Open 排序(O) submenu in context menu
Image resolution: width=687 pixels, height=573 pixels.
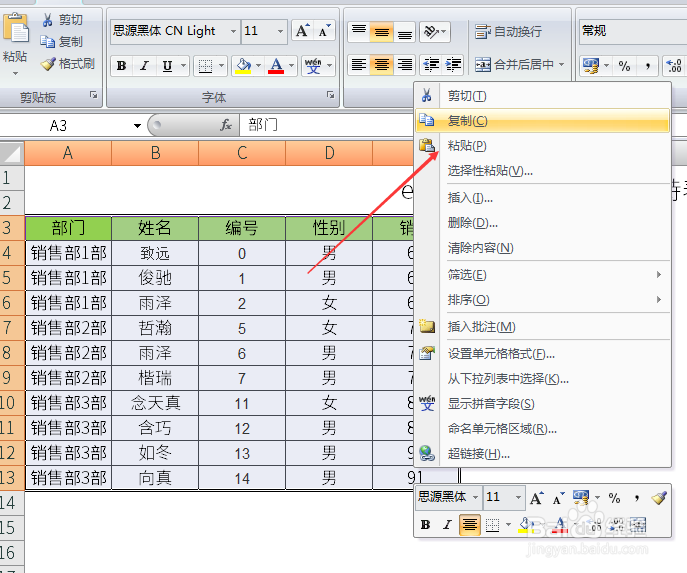542,300
